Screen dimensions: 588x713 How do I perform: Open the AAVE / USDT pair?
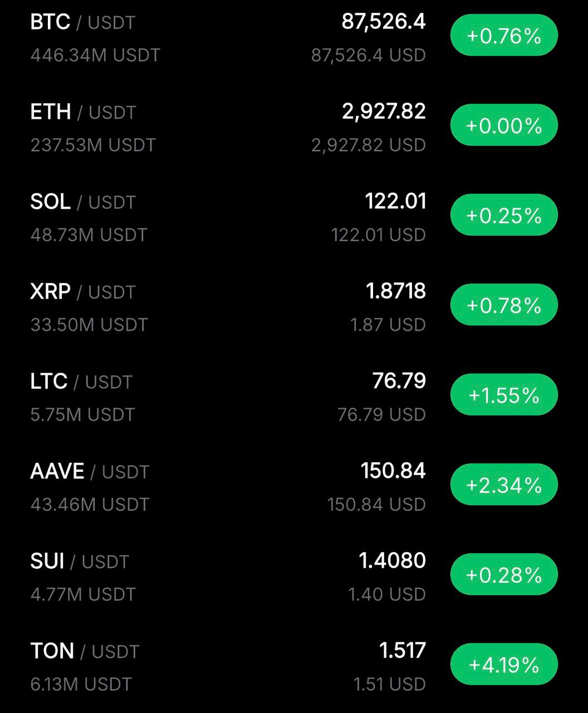tap(89, 471)
